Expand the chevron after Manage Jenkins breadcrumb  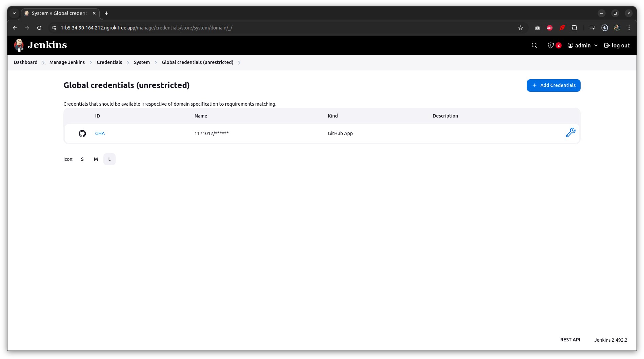[x=91, y=63]
